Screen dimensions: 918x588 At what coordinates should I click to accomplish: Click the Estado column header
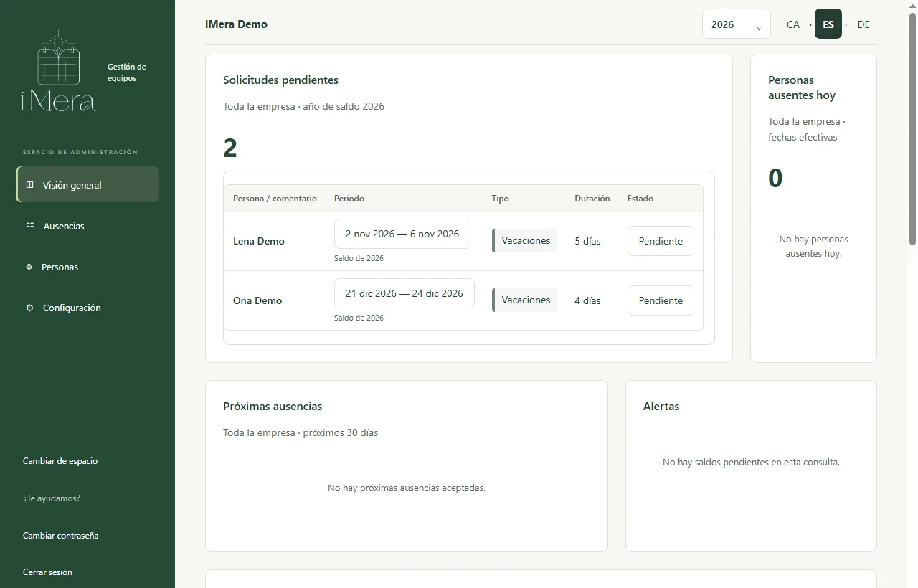640,199
